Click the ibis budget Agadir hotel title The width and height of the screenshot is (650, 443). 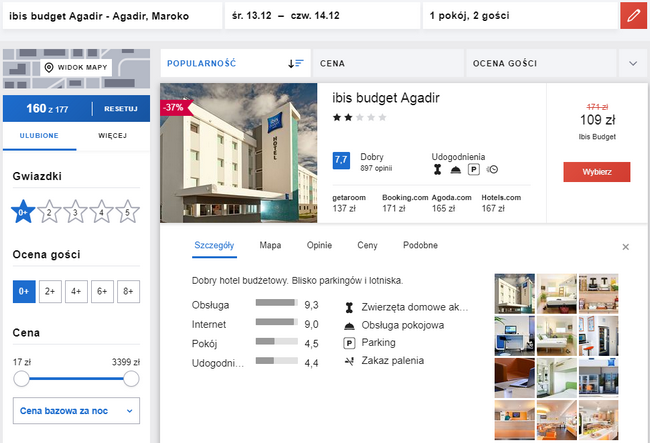point(386,98)
